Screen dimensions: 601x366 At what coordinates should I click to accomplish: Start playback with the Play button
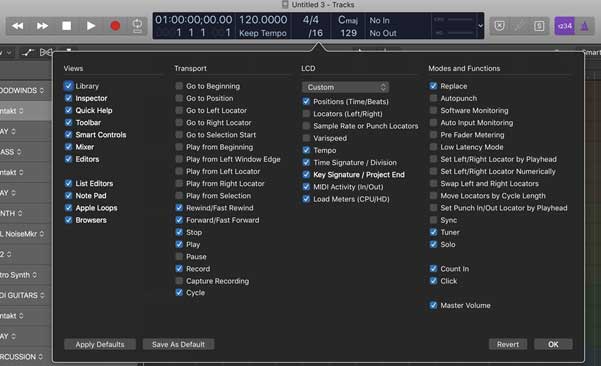tap(91, 26)
